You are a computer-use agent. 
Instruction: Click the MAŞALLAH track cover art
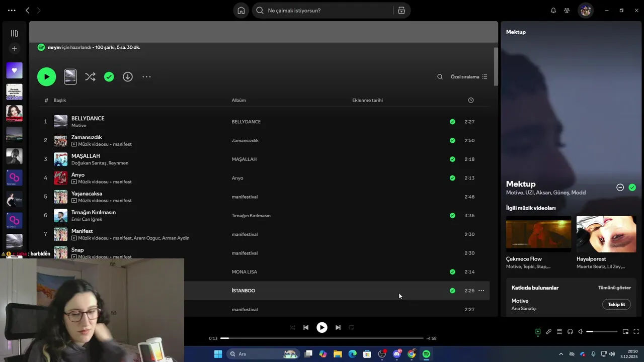click(60, 159)
